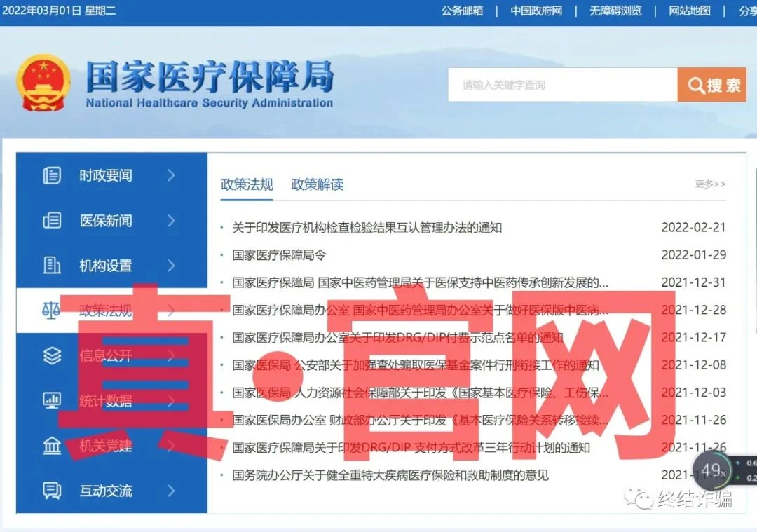Click the 机构设置 building icon
The width and height of the screenshot is (757, 532).
[x=52, y=266]
